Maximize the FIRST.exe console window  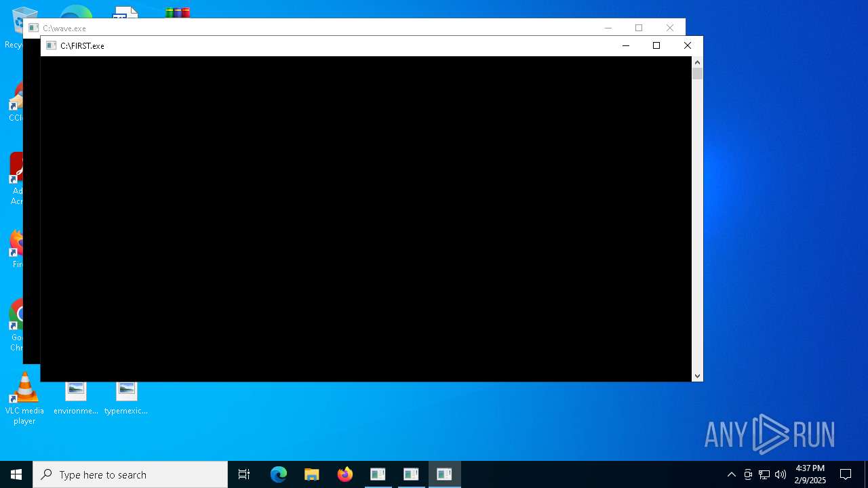click(656, 45)
